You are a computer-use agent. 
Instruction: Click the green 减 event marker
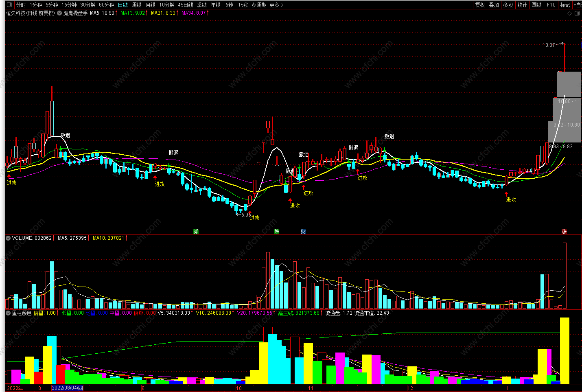[x=196, y=231]
